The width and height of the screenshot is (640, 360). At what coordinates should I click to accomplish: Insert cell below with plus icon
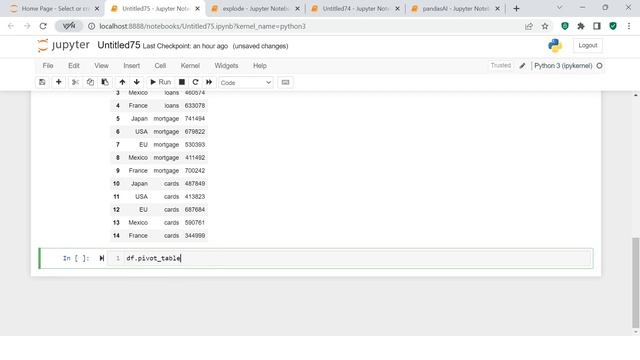click(58, 82)
